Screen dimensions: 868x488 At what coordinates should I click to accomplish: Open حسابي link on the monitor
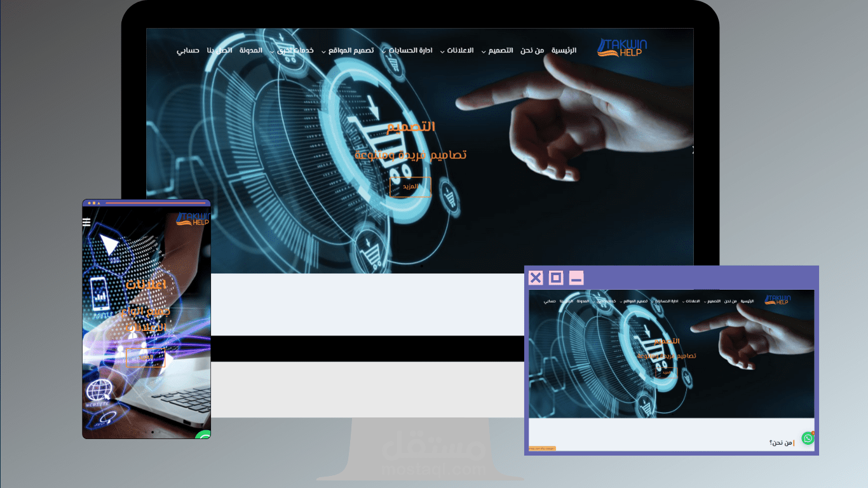pyautogui.click(x=188, y=50)
